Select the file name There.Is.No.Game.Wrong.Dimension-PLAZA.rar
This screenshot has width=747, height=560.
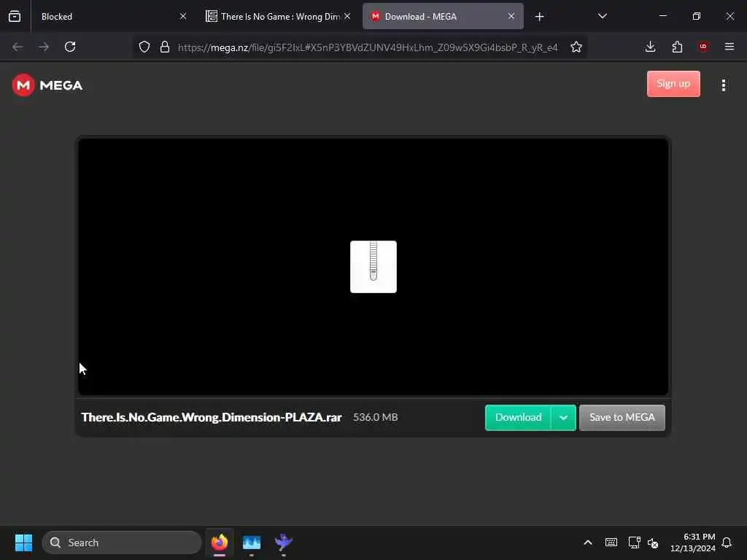212,418
